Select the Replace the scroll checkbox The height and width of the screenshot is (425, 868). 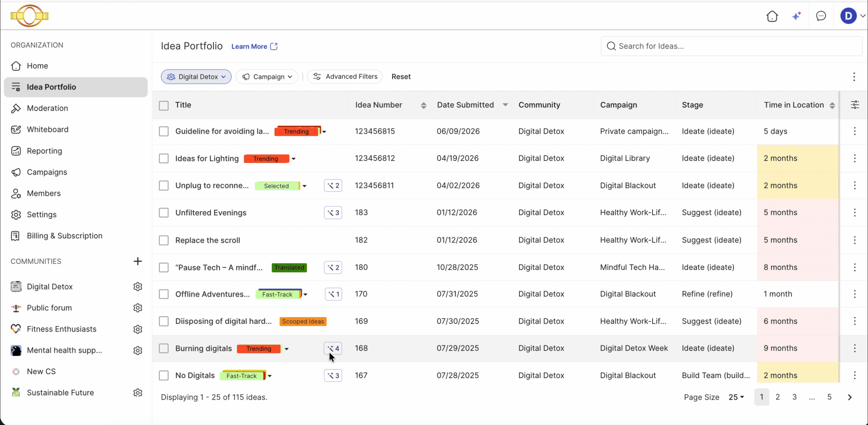pos(164,240)
